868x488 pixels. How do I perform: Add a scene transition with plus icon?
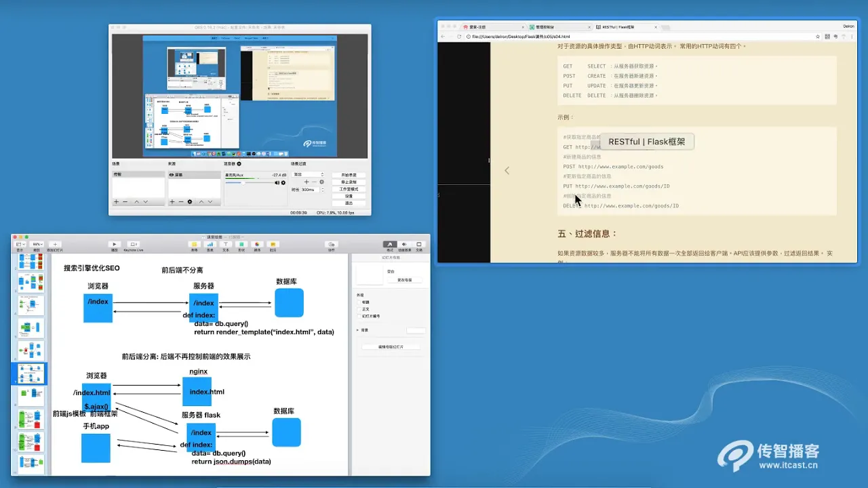[306, 182]
